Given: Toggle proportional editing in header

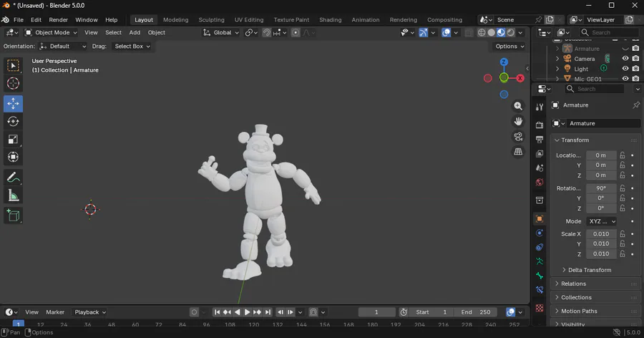Looking at the screenshot, I should point(296,32).
